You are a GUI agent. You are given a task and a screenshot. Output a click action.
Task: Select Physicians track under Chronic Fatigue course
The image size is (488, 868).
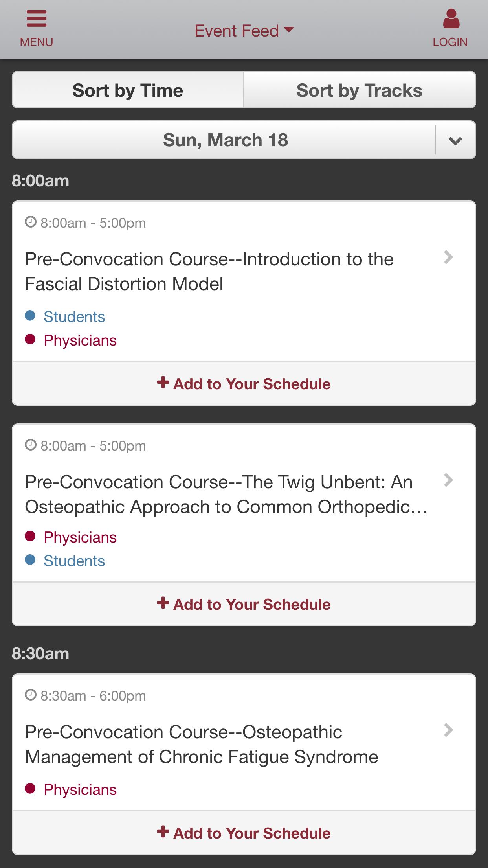click(80, 790)
